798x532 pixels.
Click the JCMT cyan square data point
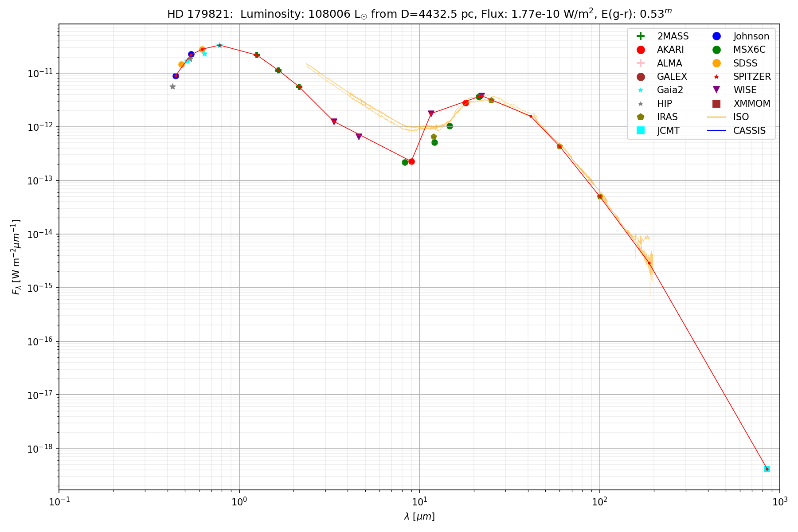tap(767, 469)
